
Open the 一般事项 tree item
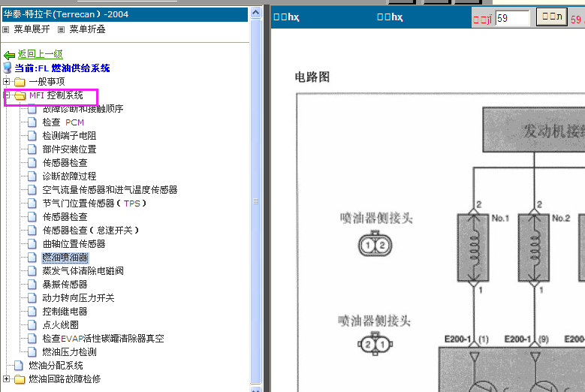coord(47,81)
